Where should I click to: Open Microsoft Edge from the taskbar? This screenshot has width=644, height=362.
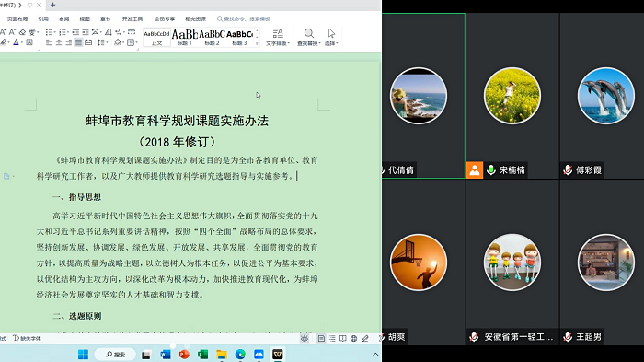[x=240, y=355]
